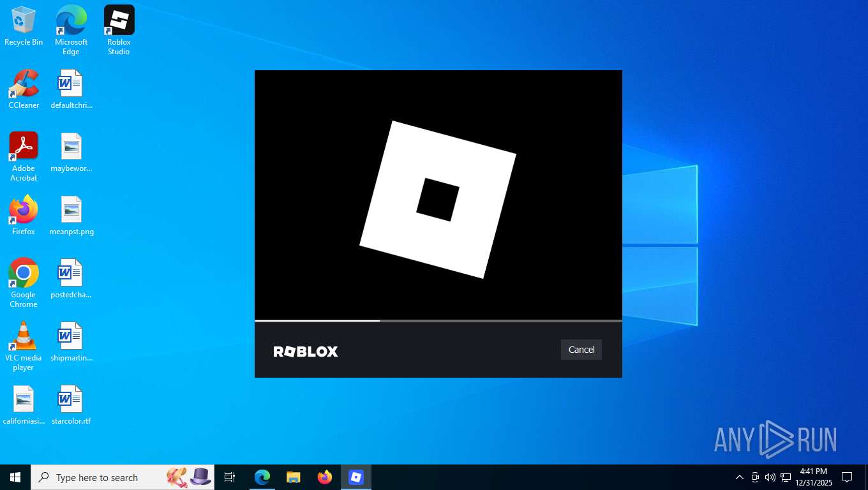Launch Firefox from the taskbar
Viewport: 868px width, 490px height.
coord(325,477)
